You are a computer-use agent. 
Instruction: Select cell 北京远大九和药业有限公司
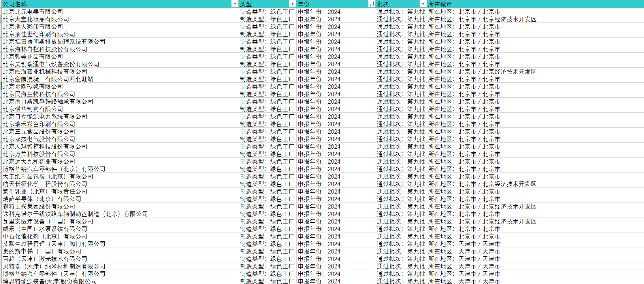point(120,162)
